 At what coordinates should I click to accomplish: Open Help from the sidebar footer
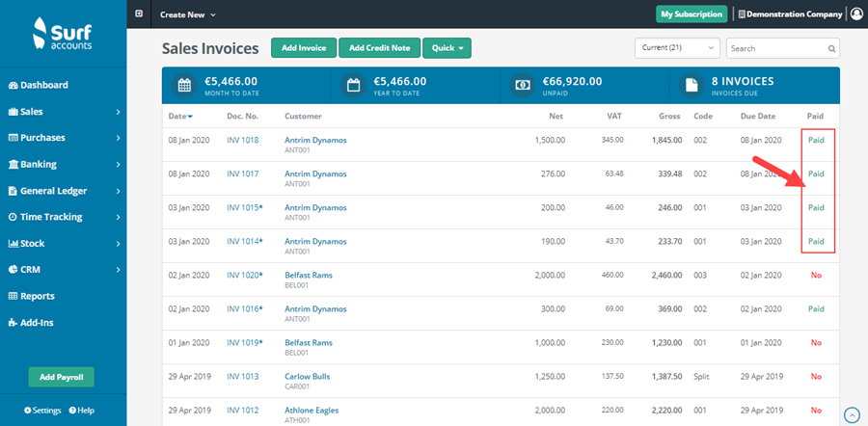[x=81, y=411]
